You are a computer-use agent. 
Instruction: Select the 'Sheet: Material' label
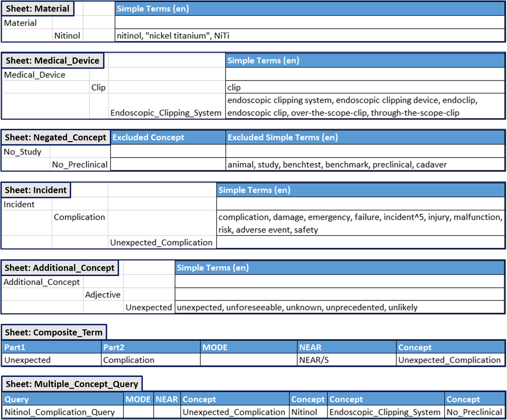(x=38, y=9)
